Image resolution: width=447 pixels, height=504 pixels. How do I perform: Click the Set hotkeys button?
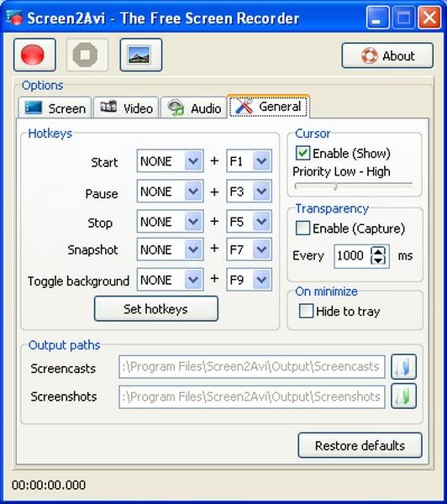(156, 309)
